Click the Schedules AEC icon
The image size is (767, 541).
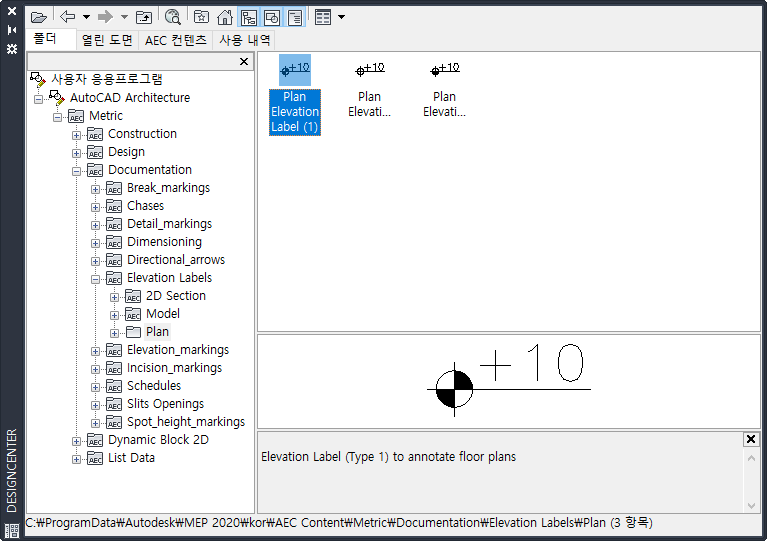click(114, 387)
